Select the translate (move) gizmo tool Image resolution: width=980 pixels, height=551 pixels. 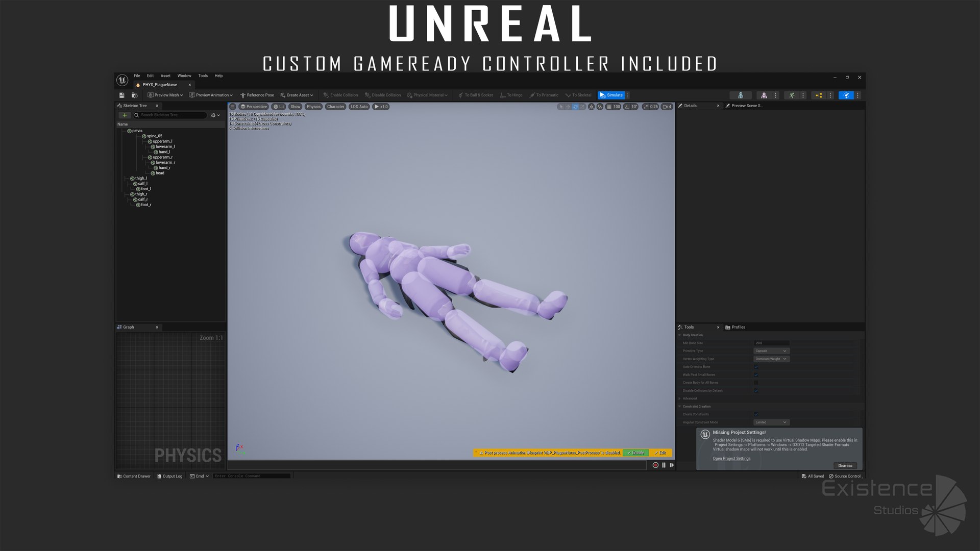[x=568, y=107]
